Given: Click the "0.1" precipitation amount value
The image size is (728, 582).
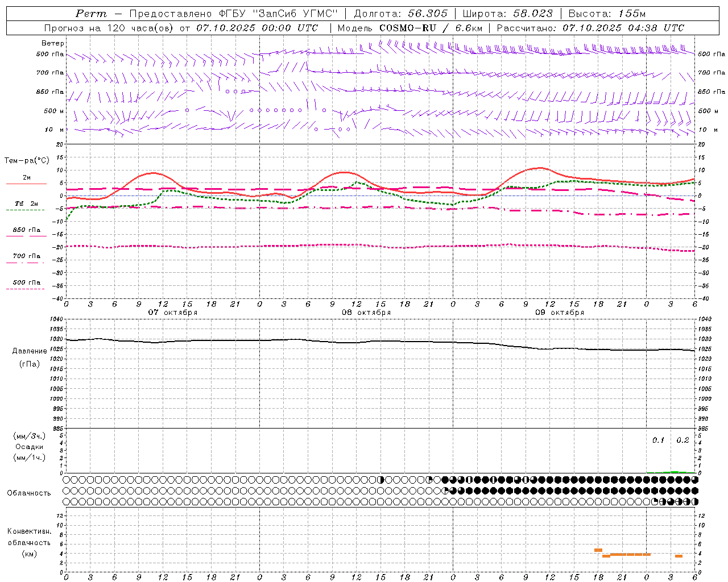Looking at the screenshot, I should [x=658, y=440].
